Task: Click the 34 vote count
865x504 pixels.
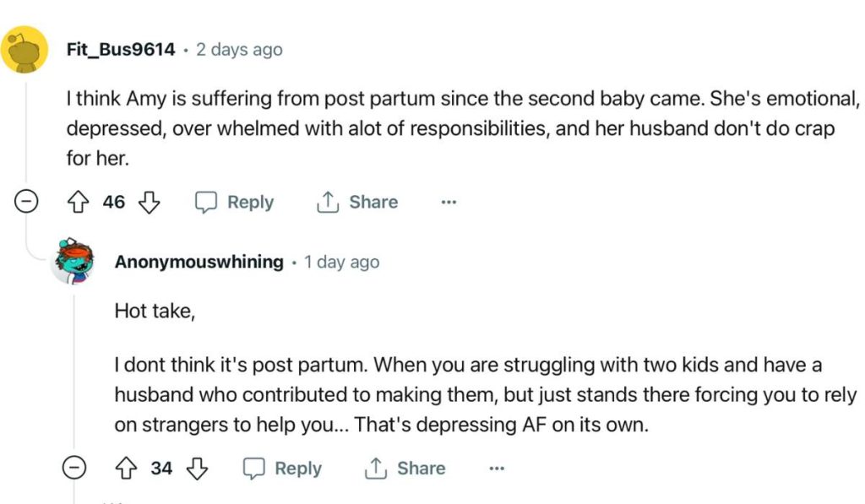Action: click(160, 469)
